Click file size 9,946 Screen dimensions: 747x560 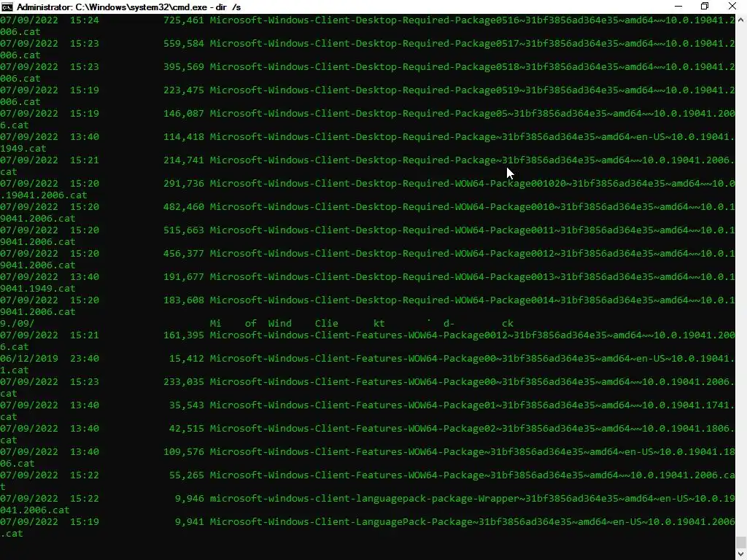click(x=189, y=499)
